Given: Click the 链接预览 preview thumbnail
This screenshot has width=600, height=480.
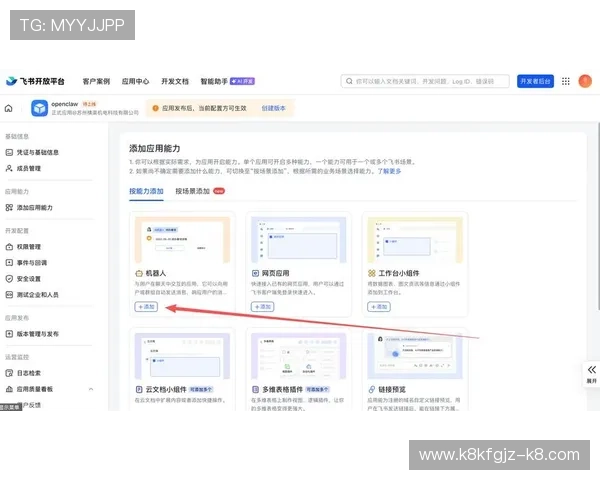Looking at the screenshot, I should [x=415, y=356].
